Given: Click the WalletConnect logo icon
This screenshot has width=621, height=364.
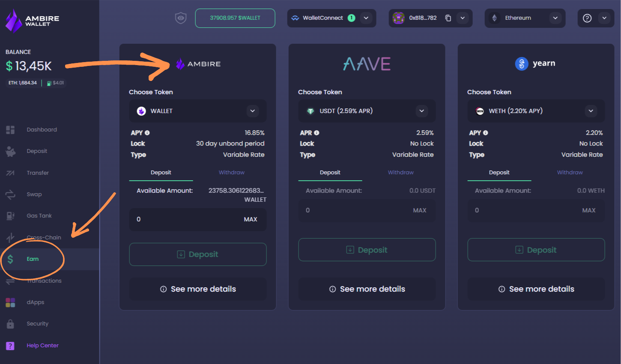Looking at the screenshot, I should [x=295, y=18].
